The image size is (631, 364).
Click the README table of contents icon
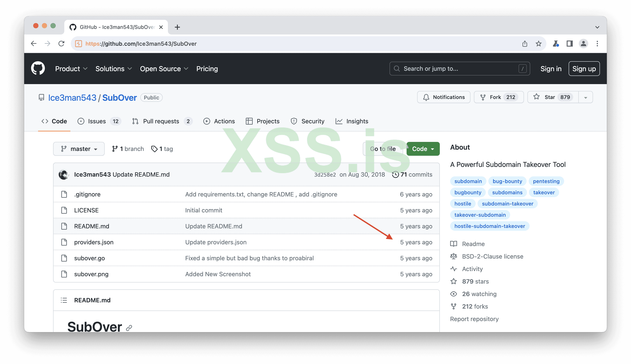[x=64, y=300]
